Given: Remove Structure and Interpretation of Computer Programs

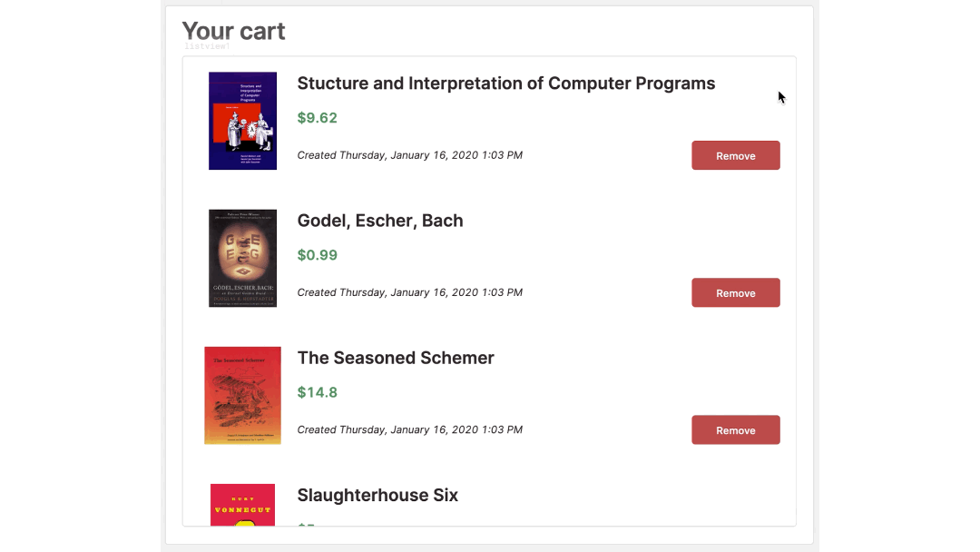Looking at the screenshot, I should click(x=736, y=155).
